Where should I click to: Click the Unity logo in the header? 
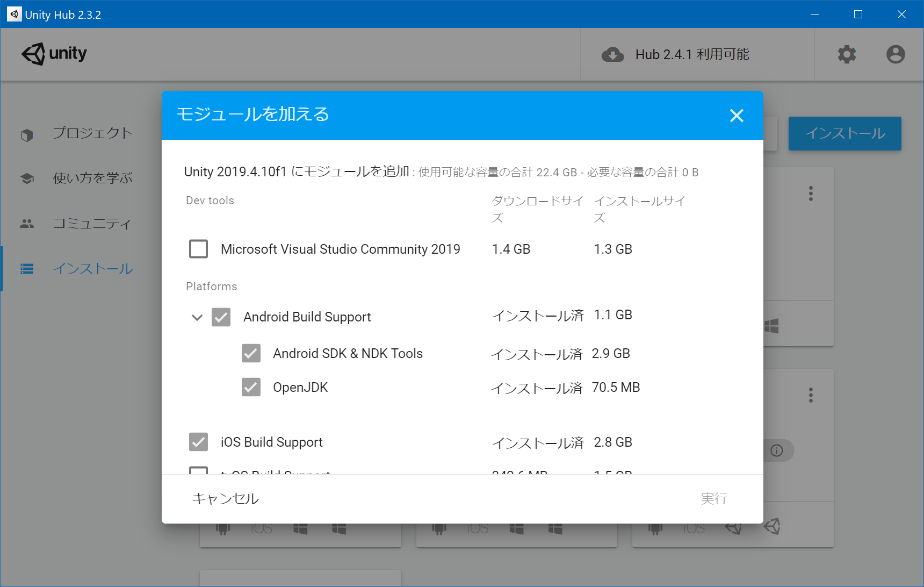(54, 54)
